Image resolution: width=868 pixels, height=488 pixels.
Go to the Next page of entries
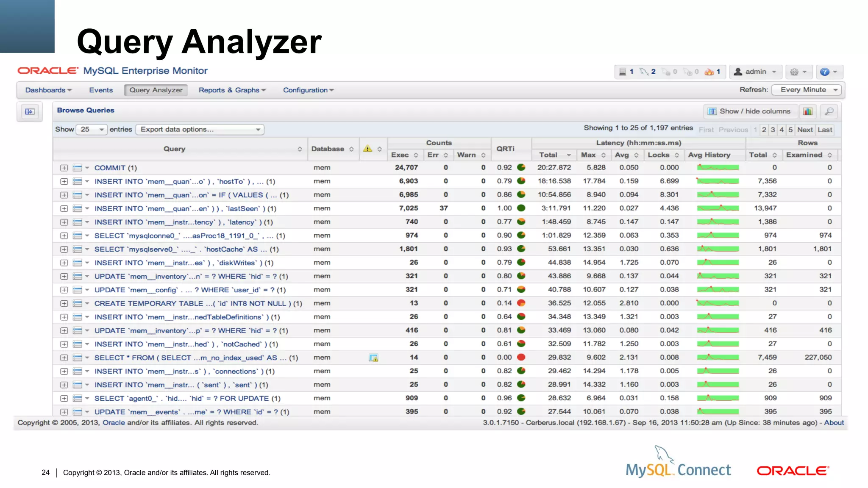pos(805,130)
